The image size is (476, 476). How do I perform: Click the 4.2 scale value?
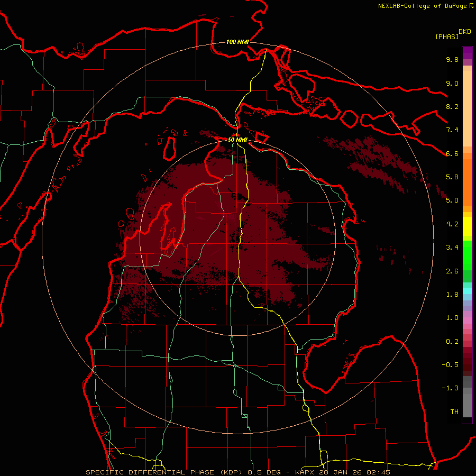[452, 224]
